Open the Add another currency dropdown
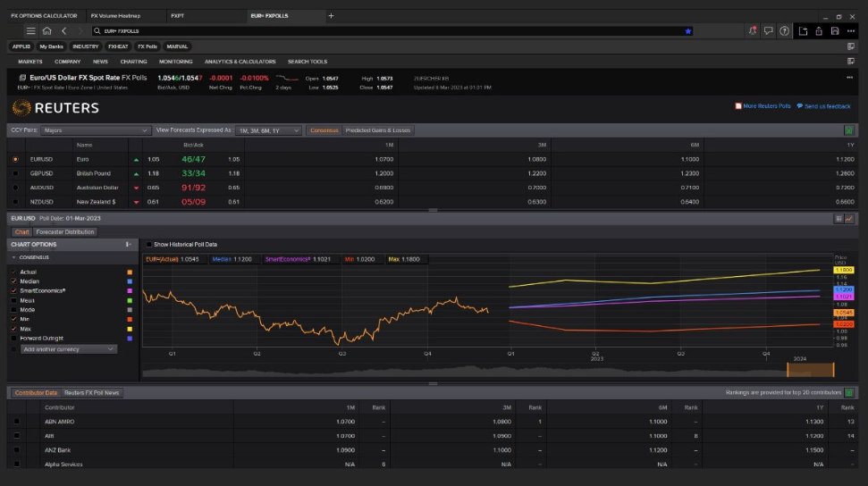The width and height of the screenshot is (868, 486). point(69,349)
